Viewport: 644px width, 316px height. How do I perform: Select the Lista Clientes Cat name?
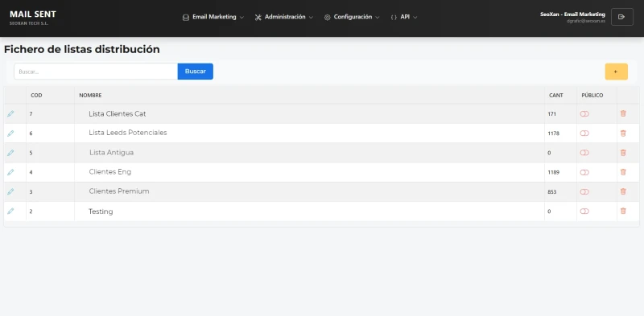pyautogui.click(x=118, y=113)
